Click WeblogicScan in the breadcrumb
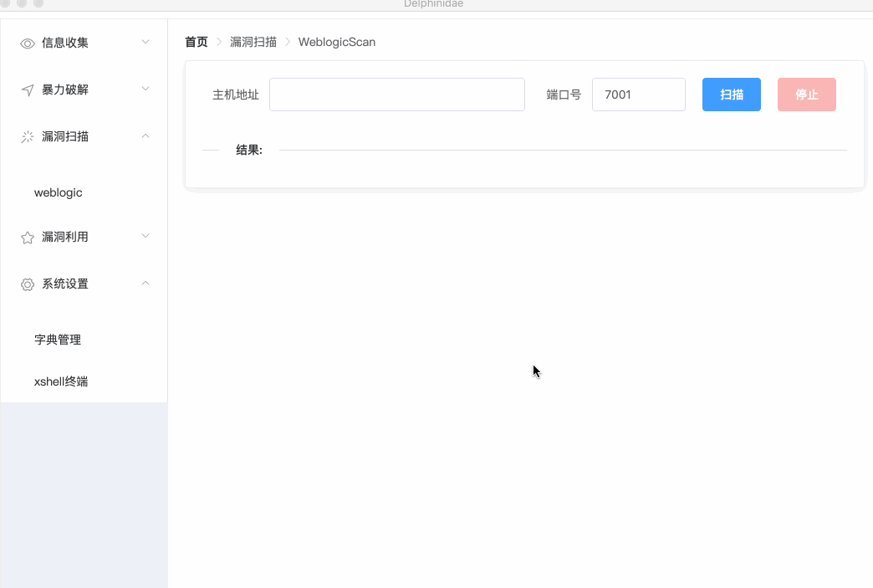The height and width of the screenshot is (588, 873). pyautogui.click(x=337, y=42)
